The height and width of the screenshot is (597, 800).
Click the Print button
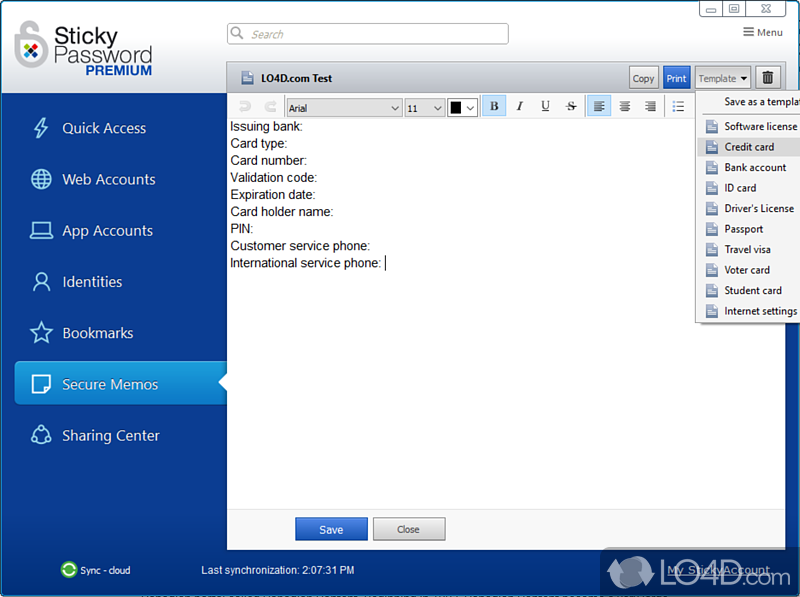[677, 78]
